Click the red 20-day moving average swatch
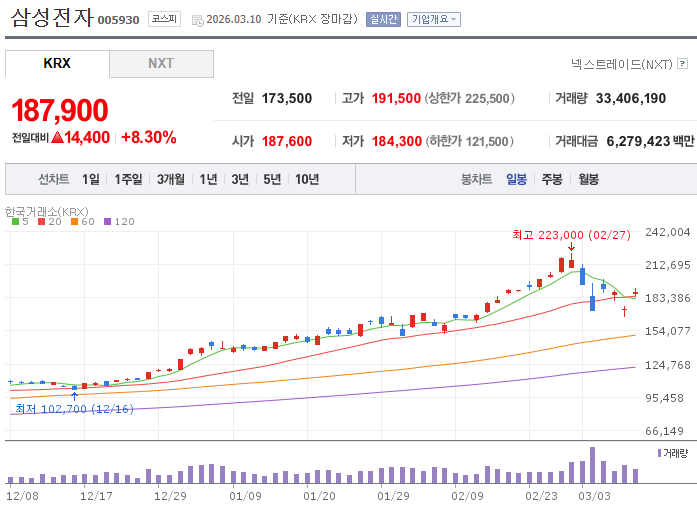 42,221
